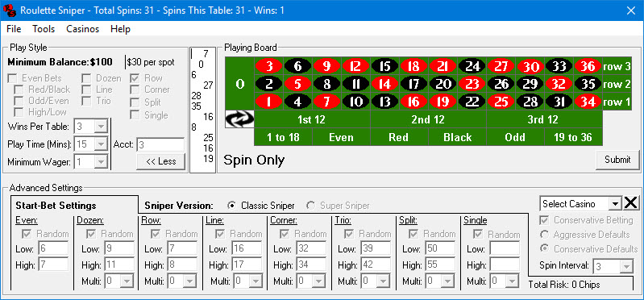
Task: Click the green 0 cell
Action: coord(240,84)
